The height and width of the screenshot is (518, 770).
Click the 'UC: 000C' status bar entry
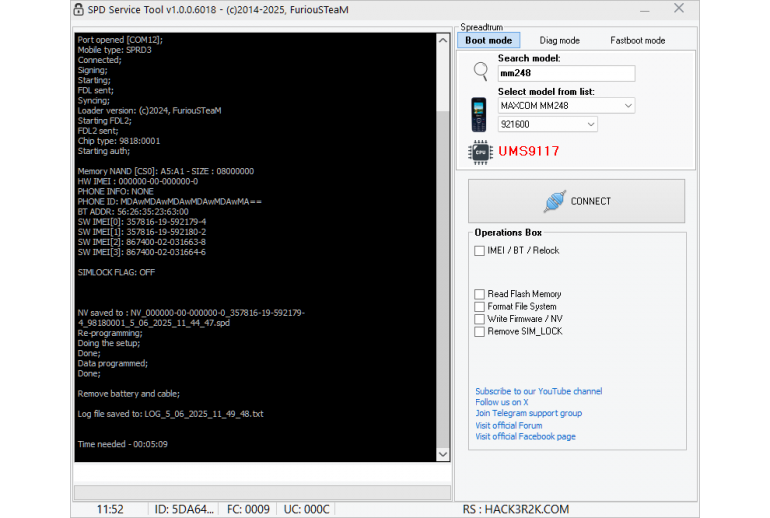click(x=306, y=510)
